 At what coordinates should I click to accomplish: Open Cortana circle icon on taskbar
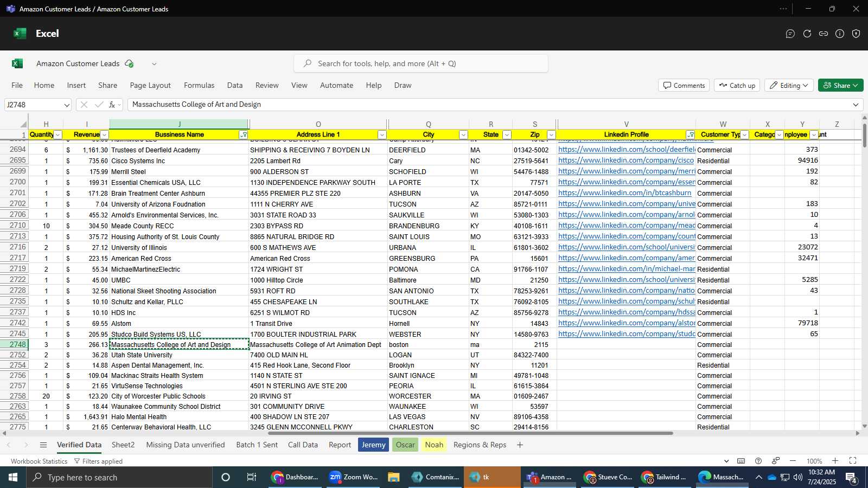point(226,477)
